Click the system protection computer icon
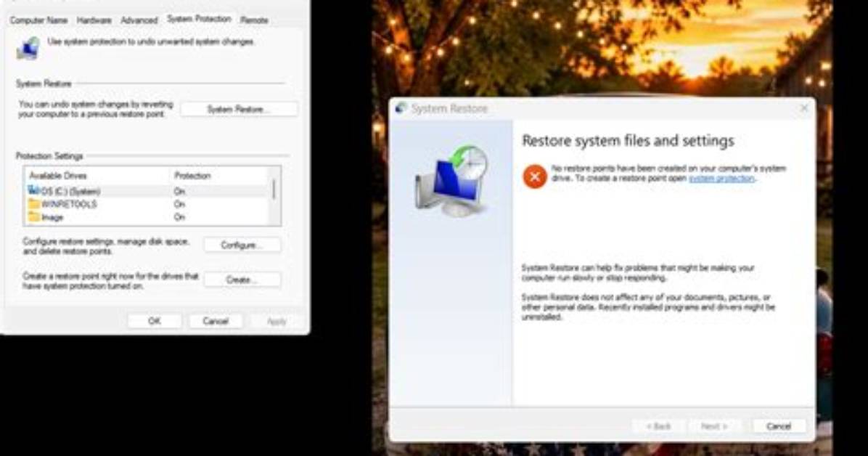868x456 pixels. pos(28,48)
